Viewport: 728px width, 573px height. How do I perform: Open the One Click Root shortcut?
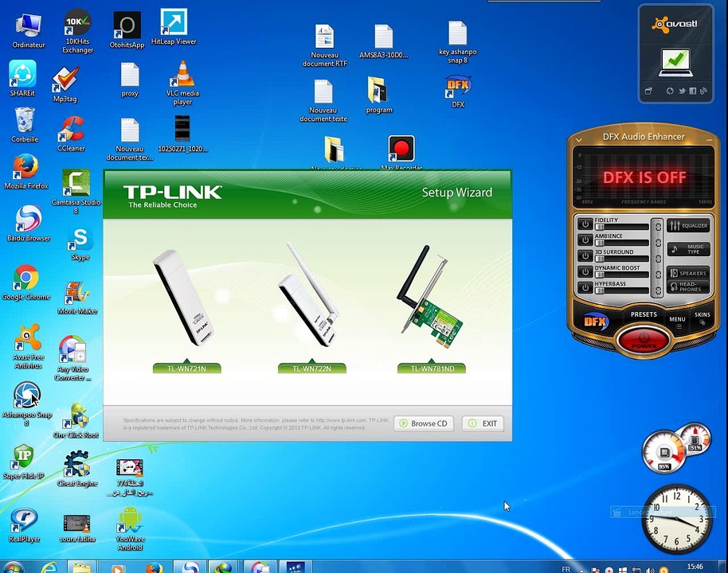pos(76,420)
